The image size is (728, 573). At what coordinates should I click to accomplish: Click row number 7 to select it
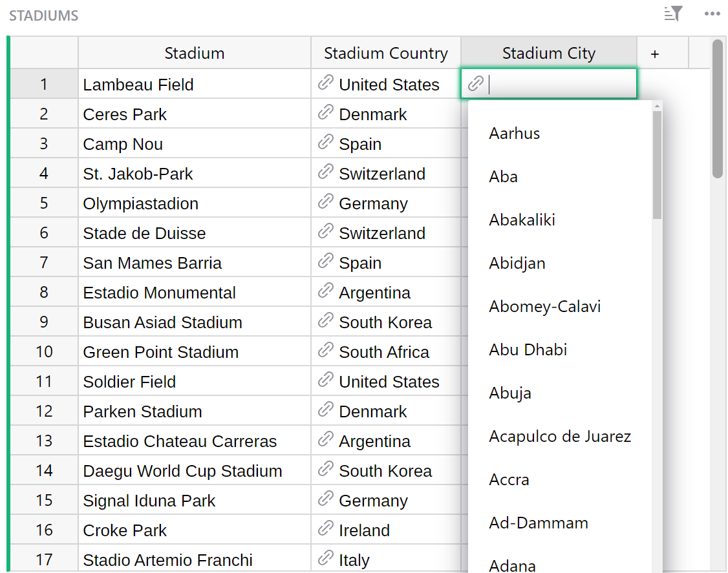tap(43, 262)
